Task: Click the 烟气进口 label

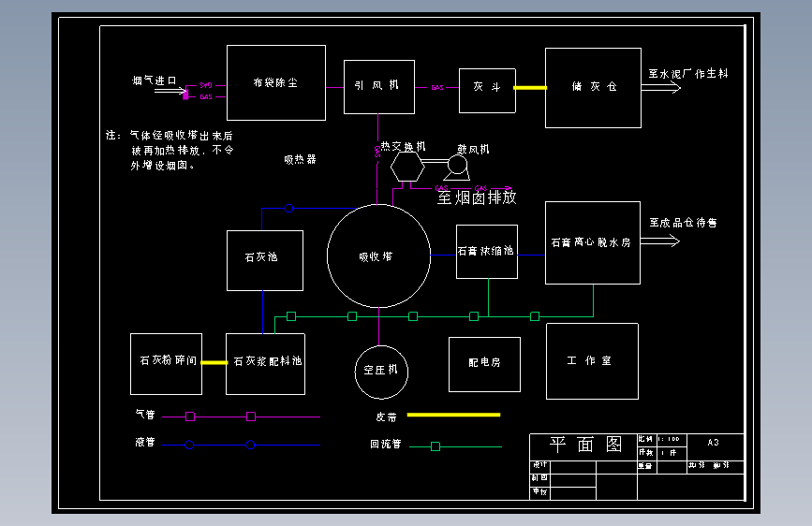Action: tap(154, 80)
